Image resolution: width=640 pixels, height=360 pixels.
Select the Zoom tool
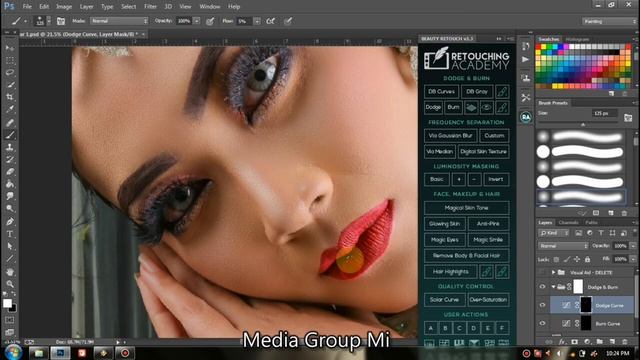pyautogui.click(x=10, y=284)
